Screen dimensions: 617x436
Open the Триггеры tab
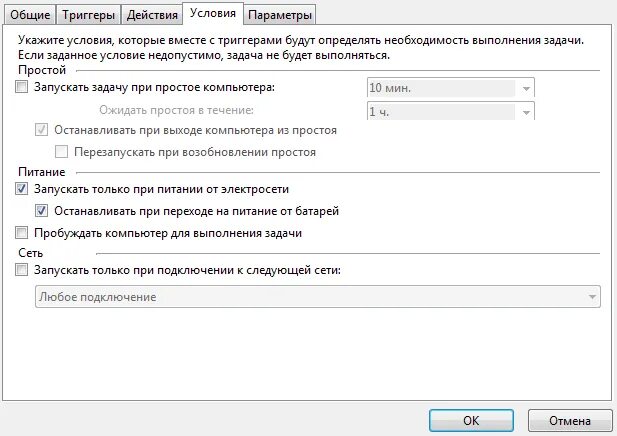[88, 15]
